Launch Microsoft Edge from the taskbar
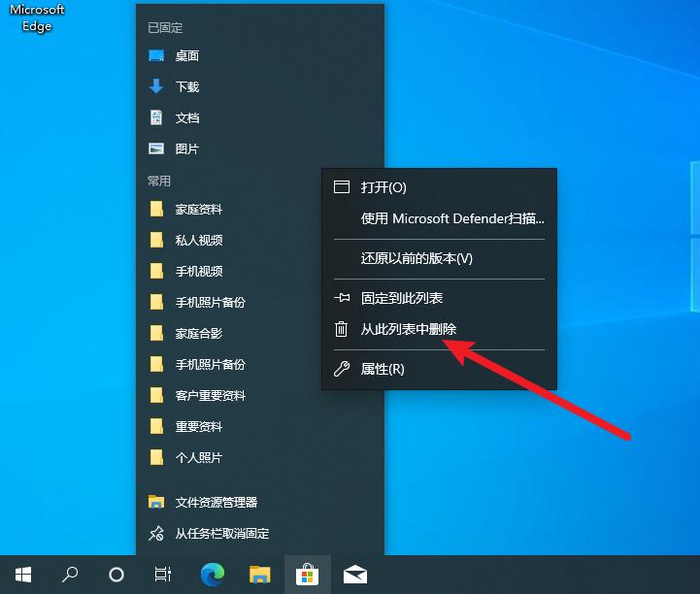The height and width of the screenshot is (594, 700). click(212, 575)
